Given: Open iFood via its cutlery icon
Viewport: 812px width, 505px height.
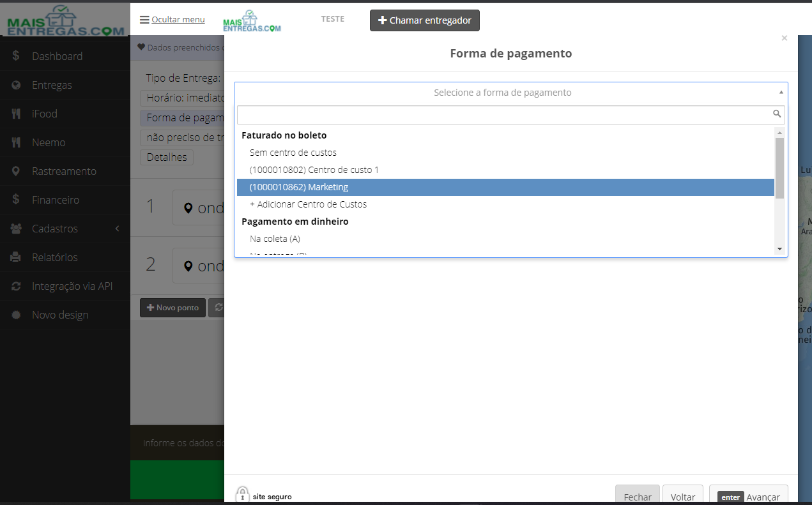Looking at the screenshot, I should click(16, 114).
